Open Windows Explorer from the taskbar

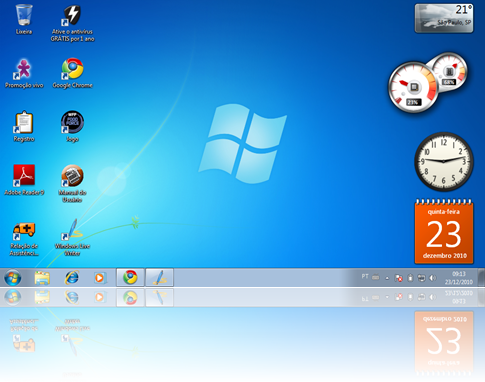[42, 277]
